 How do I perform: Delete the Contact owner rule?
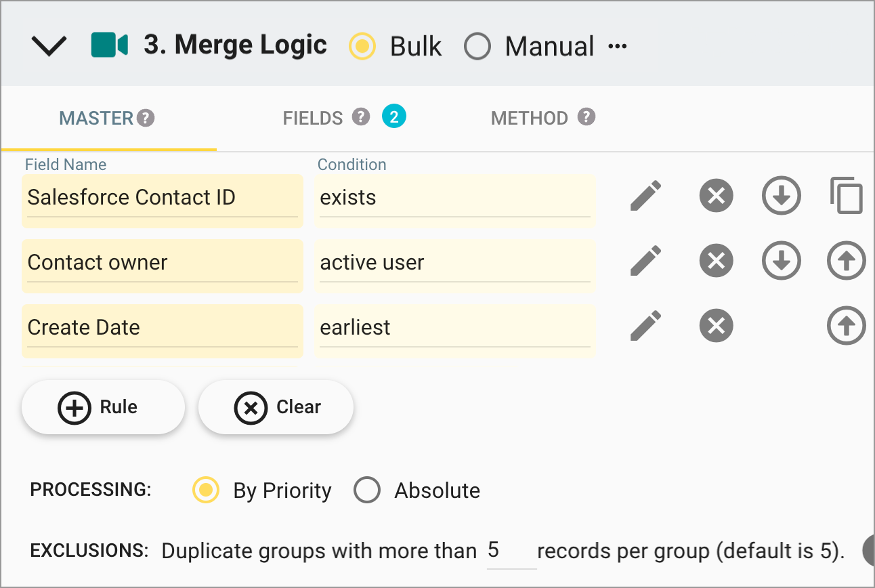[x=716, y=260]
